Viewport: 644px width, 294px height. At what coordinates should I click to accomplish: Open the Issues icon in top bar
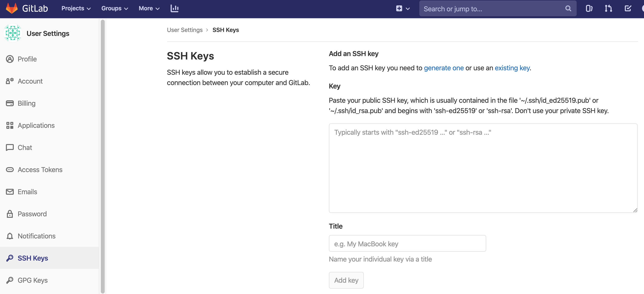[589, 9]
